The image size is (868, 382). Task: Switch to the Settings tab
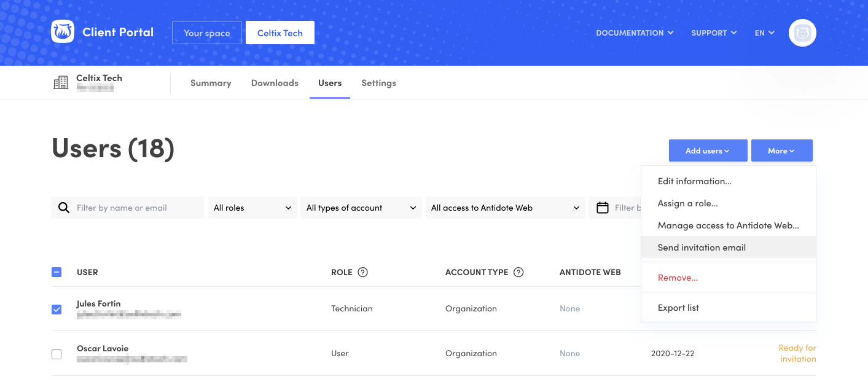coord(378,83)
